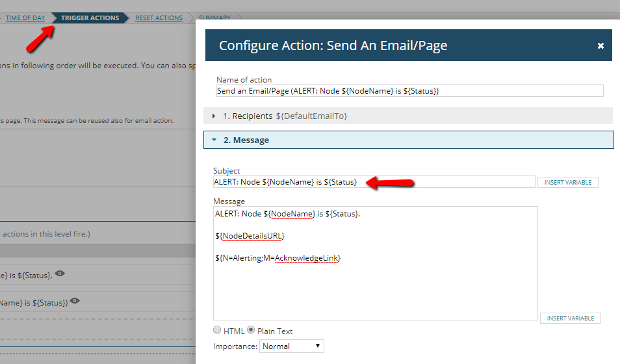Click Insert Variable next to Subject field
The width and height of the screenshot is (620, 364).
click(567, 183)
